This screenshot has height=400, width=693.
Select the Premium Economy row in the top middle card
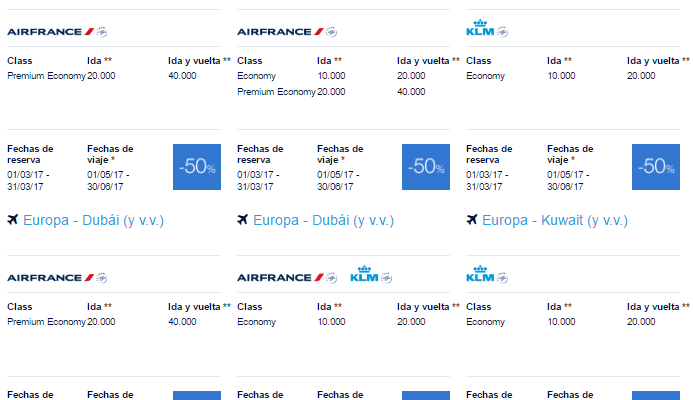click(x=343, y=92)
